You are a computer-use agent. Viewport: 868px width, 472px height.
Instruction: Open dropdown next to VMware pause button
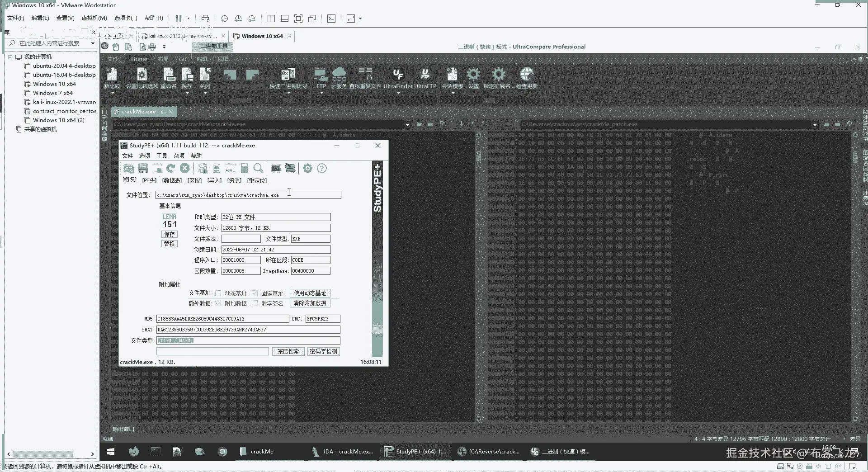(189, 19)
